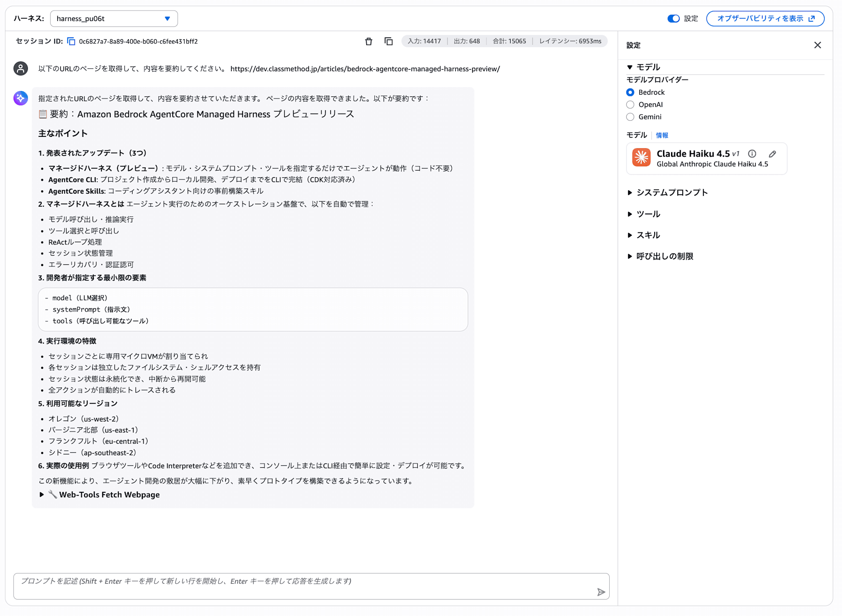Viewport: 842px width, 616px height.
Task: Click the session ID value text
Action: coord(138,41)
